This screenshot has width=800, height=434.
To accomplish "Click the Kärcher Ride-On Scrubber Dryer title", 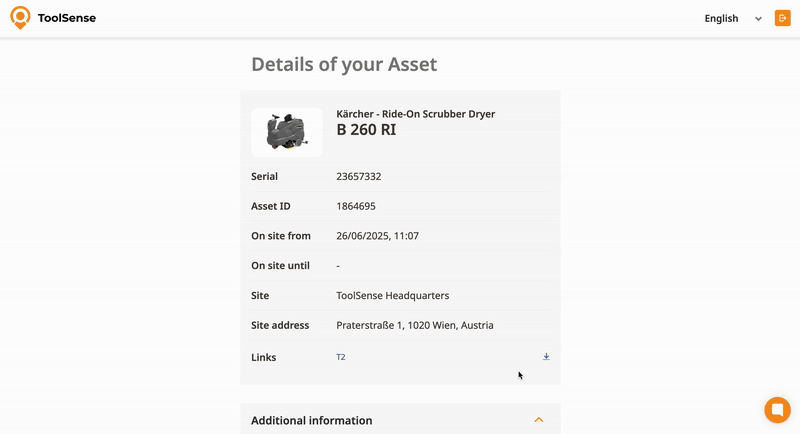I will click(415, 114).
